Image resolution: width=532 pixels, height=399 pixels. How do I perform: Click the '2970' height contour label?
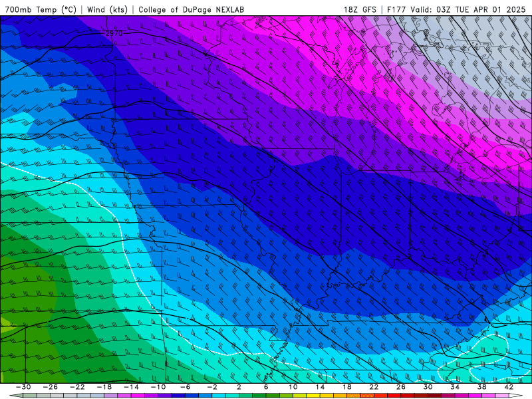point(114,34)
